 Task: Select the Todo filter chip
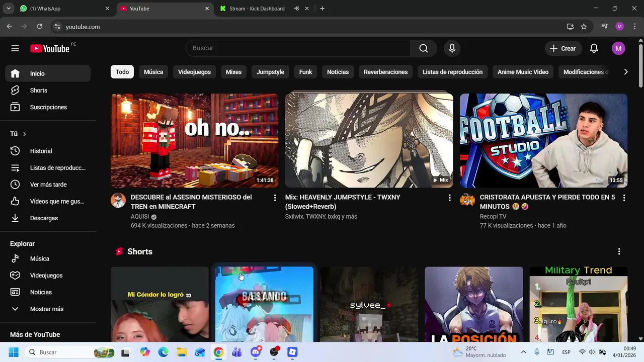(122, 72)
